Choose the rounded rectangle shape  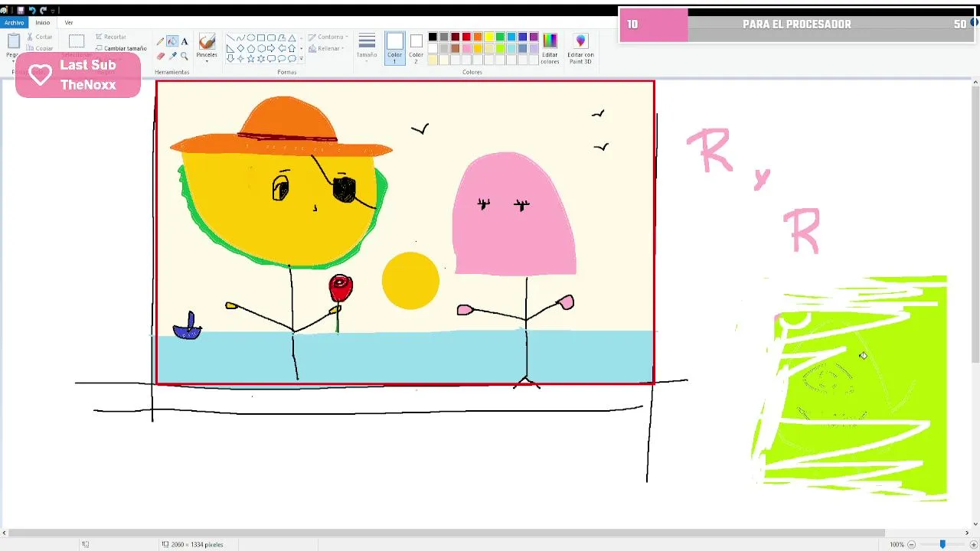[x=271, y=37]
